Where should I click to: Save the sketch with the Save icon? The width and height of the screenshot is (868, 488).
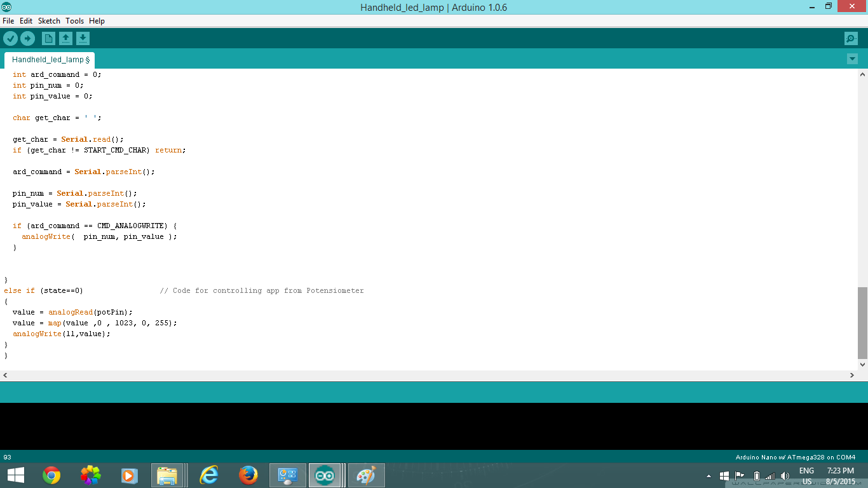(x=83, y=39)
